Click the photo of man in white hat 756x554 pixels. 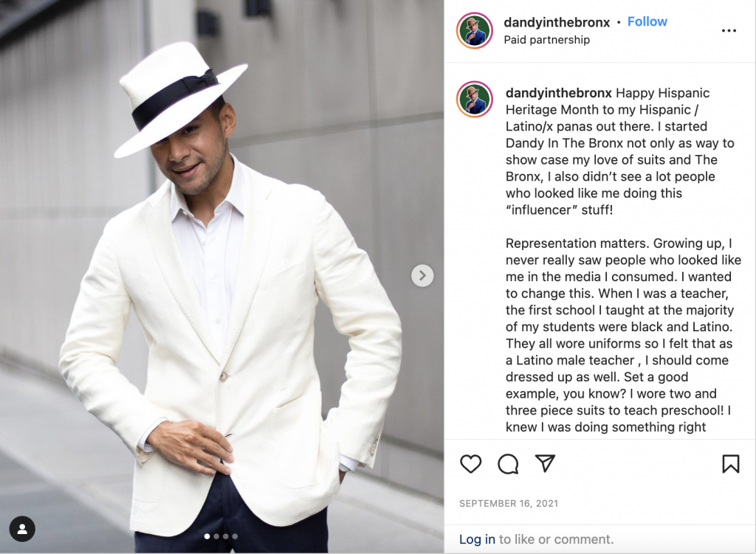[x=221, y=277]
